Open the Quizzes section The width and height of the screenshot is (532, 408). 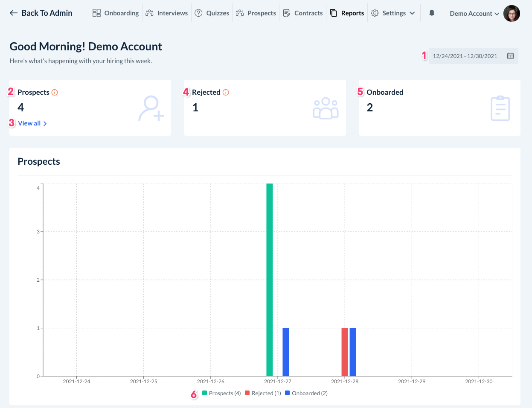(212, 13)
